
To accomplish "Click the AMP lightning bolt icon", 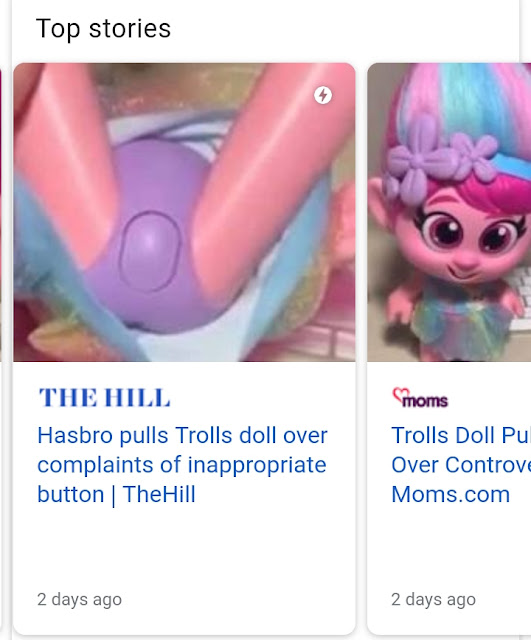I will coord(323,96).
